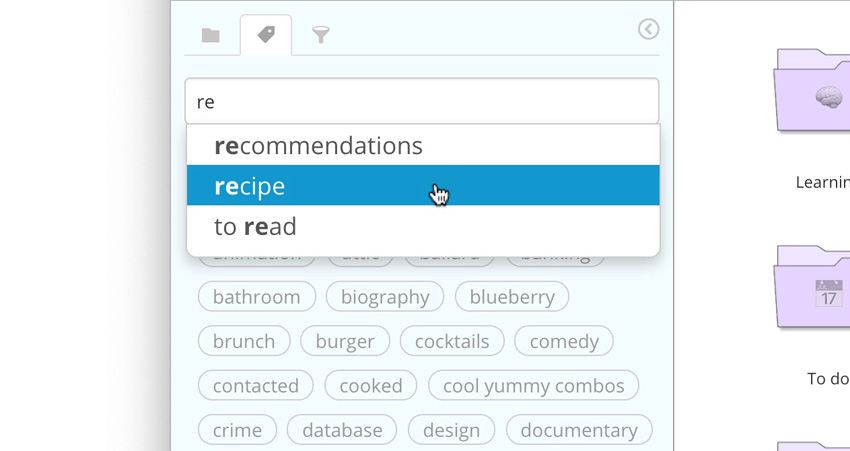Select 'cool yummy combos' tag
Image resolution: width=850 pixels, height=451 pixels.
[533, 386]
